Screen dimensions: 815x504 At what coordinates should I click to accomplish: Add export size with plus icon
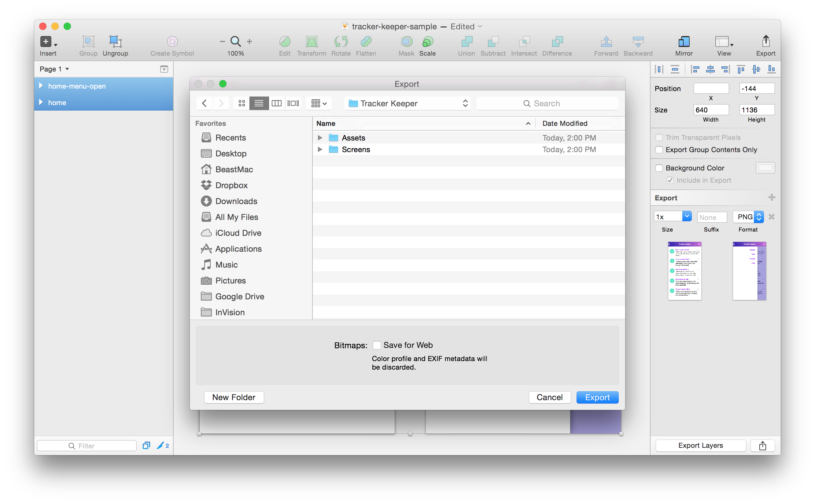pos(772,198)
